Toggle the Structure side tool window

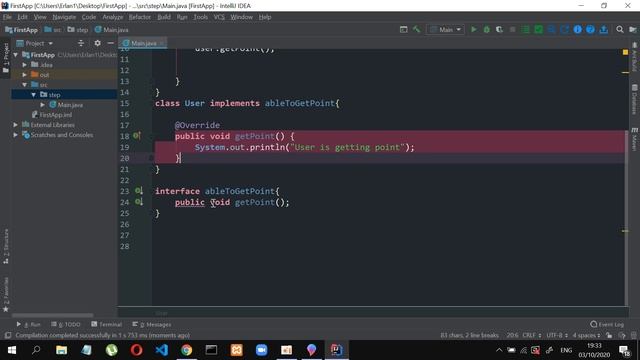(6, 246)
